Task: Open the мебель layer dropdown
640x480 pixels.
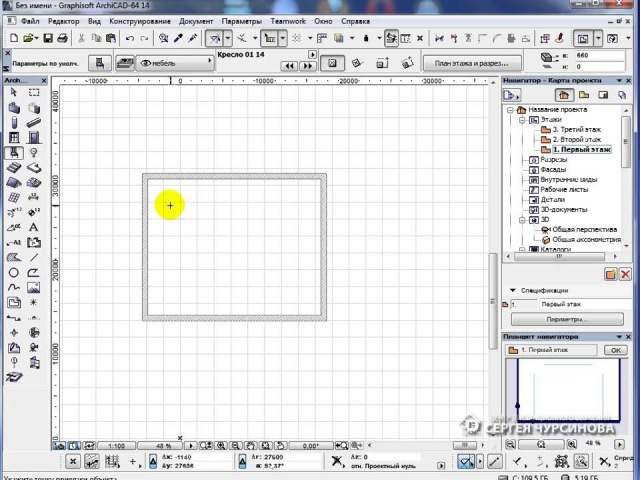Action: (x=176, y=63)
